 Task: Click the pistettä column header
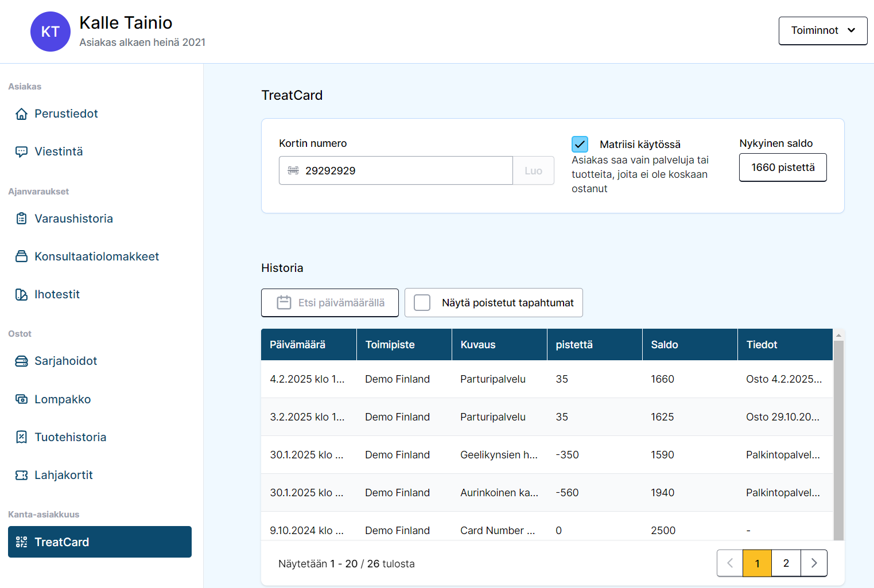pyautogui.click(x=595, y=345)
